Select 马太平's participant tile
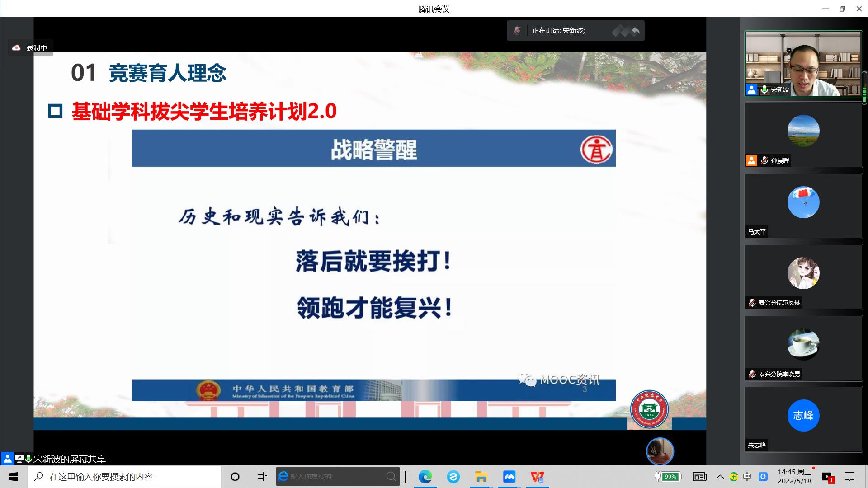The height and width of the screenshot is (488, 868). click(x=803, y=206)
